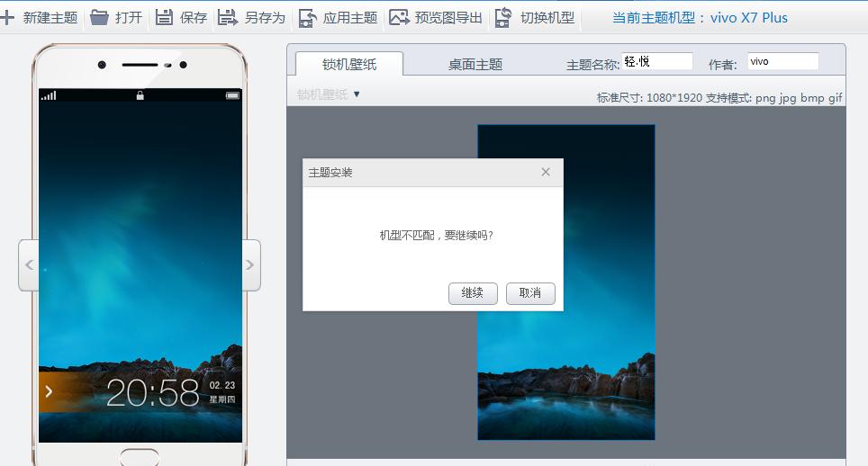868x466 pixels.
Task: Click the 机型不匹配 dialog message
Action: click(x=436, y=236)
